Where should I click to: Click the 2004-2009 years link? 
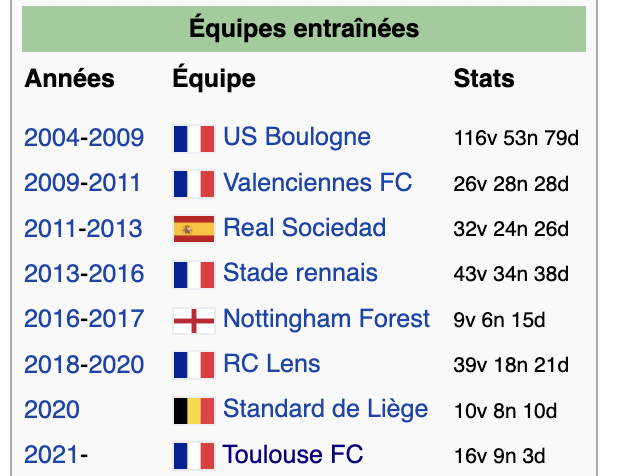(84, 138)
